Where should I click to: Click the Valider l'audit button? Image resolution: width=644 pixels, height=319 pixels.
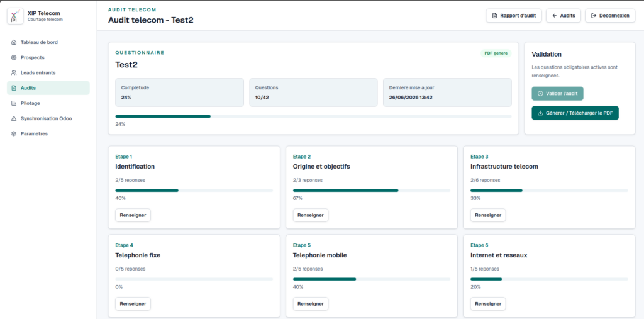click(557, 94)
